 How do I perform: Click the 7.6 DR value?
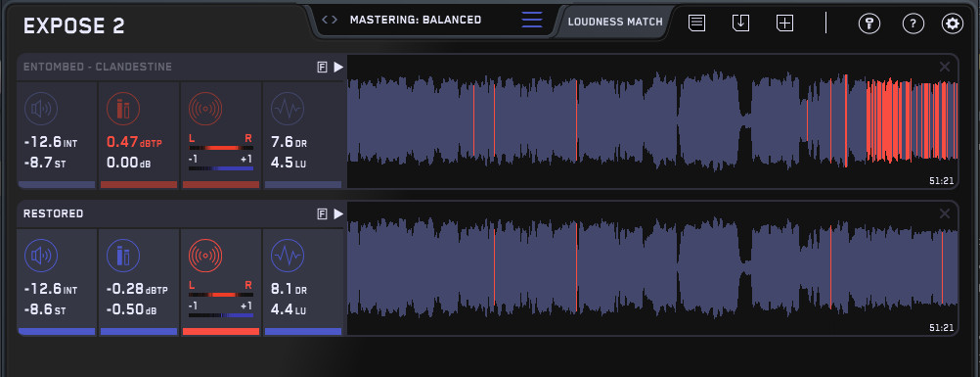click(x=290, y=142)
